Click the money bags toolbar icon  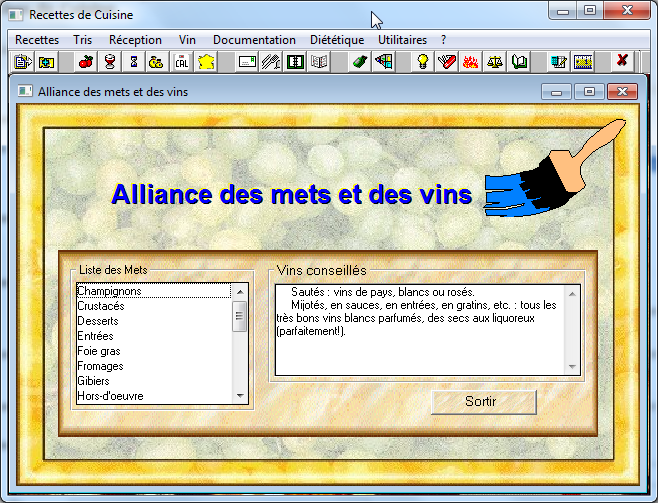pos(157,62)
